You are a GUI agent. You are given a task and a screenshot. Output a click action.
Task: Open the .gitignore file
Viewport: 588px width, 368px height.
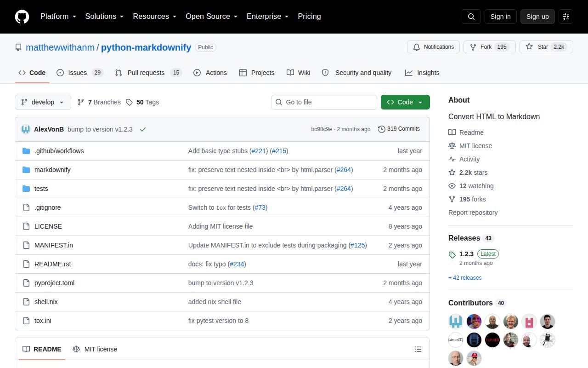(47, 207)
